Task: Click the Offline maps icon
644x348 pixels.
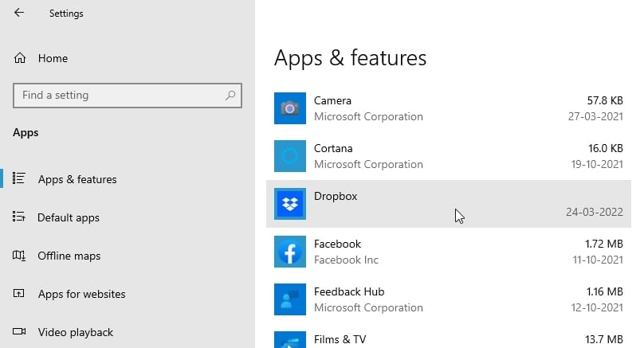Action: (19, 256)
